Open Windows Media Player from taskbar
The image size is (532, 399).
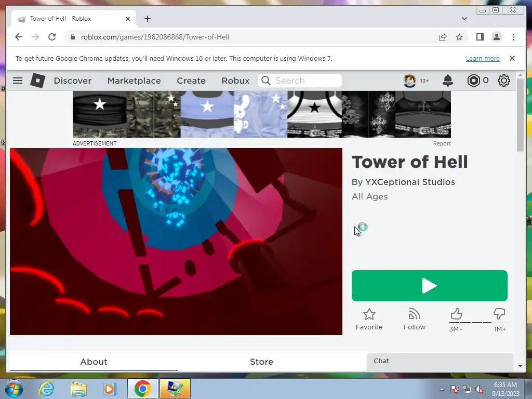pyautogui.click(x=110, y=389)
